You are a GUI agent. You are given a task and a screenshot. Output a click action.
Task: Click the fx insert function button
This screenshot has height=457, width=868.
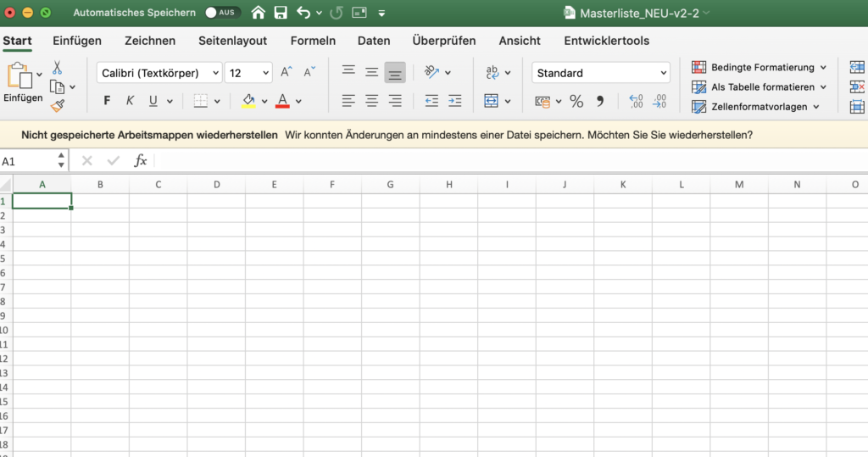140,160
